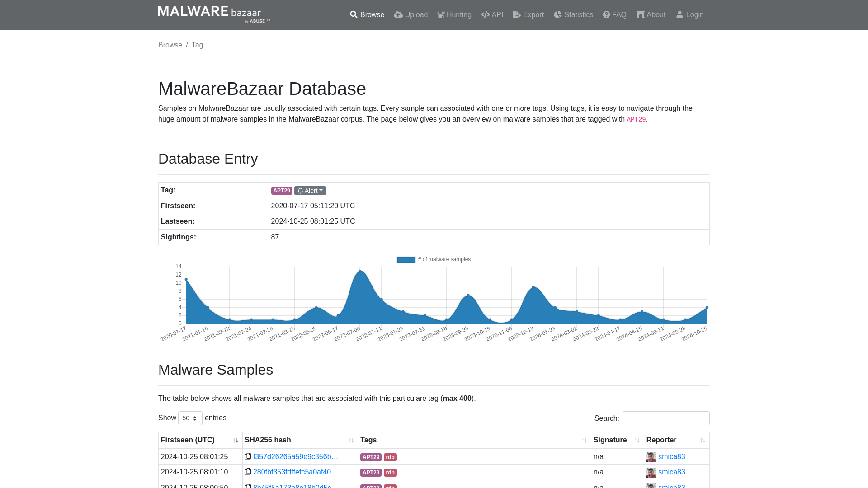This screenshot has width=868, height=488.
Task: Click APT29 tag in first sample row
Action: coord(371,457)
